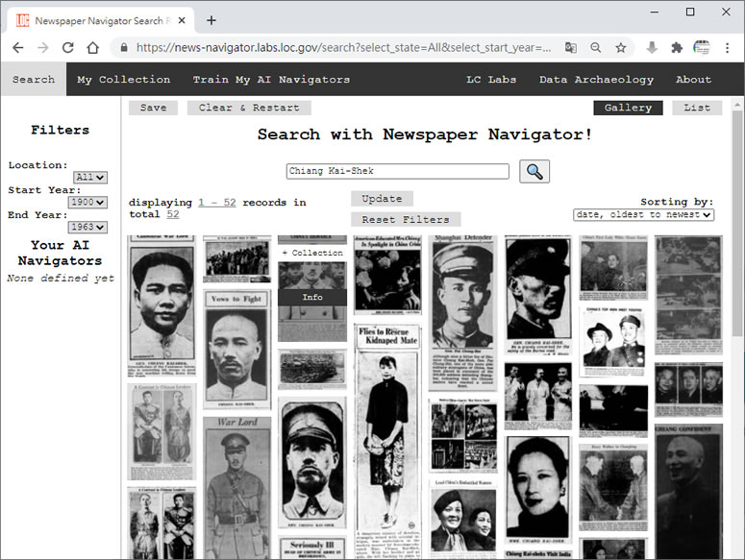Click Clear & Restart

coord(249,108)
